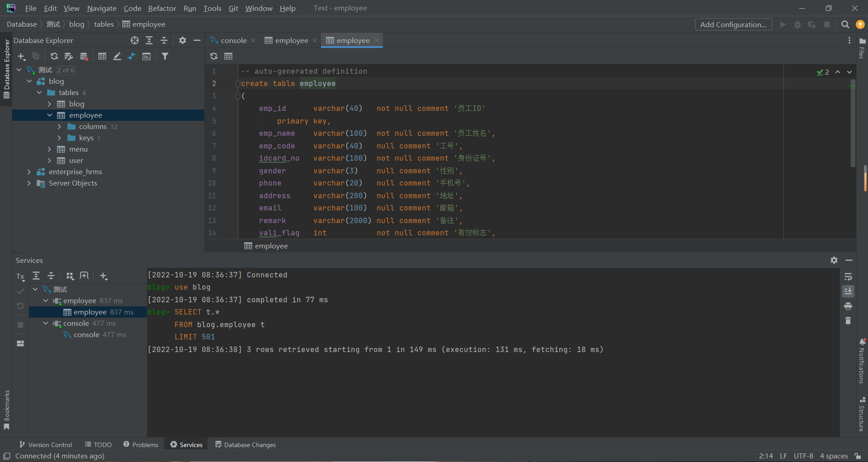Collapse the tables folder
Image resolution: width=868 pixels, height=462 pixels.
pos(39,92)
